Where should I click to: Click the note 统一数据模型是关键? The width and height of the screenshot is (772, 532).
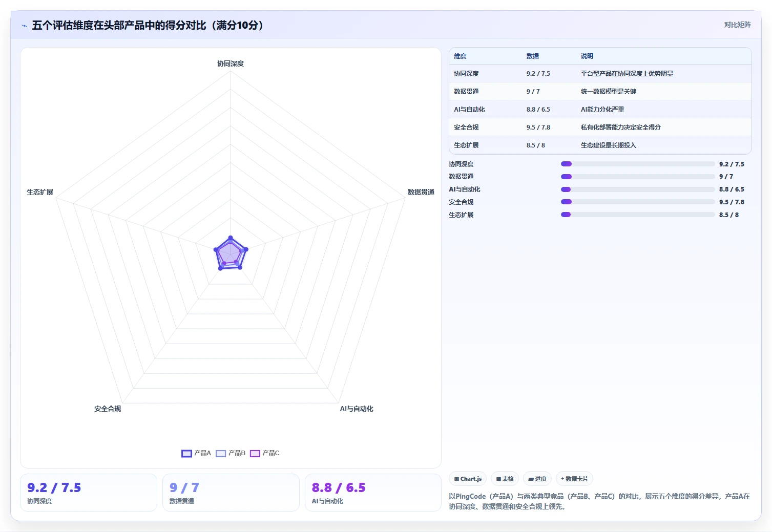[x=609, y=92]
